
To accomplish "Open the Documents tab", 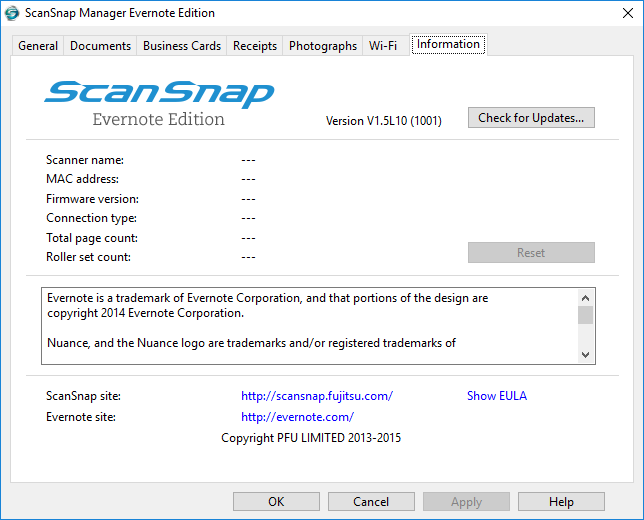I will point(100,46).
